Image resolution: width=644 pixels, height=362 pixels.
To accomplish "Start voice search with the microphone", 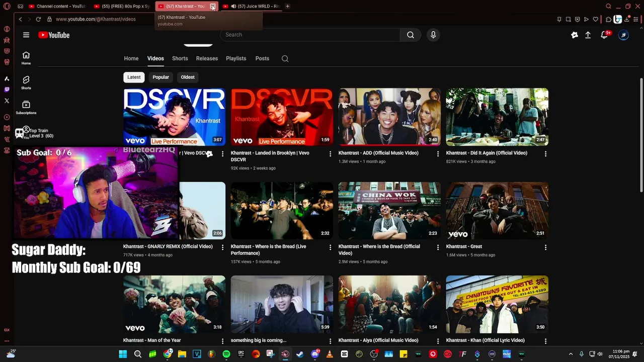I will tap(433, 35).
